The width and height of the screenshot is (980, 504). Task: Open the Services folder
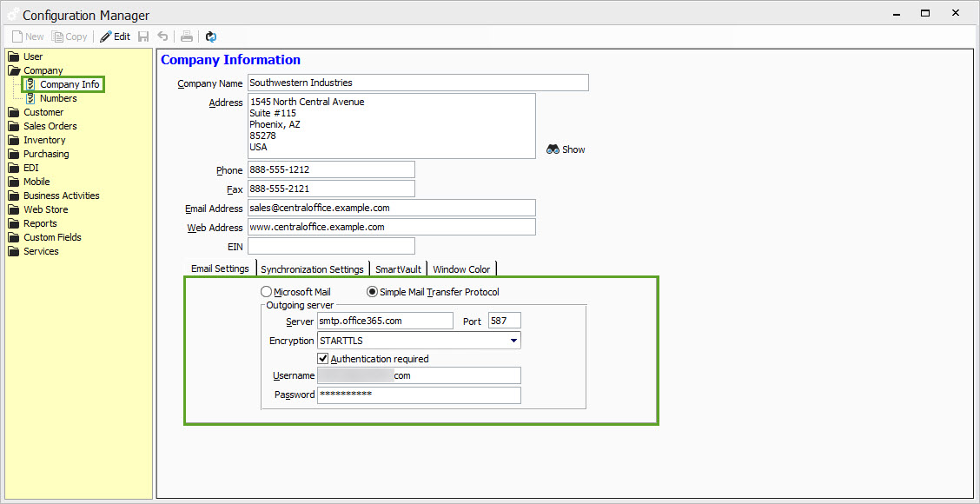[x=33, y=251]
